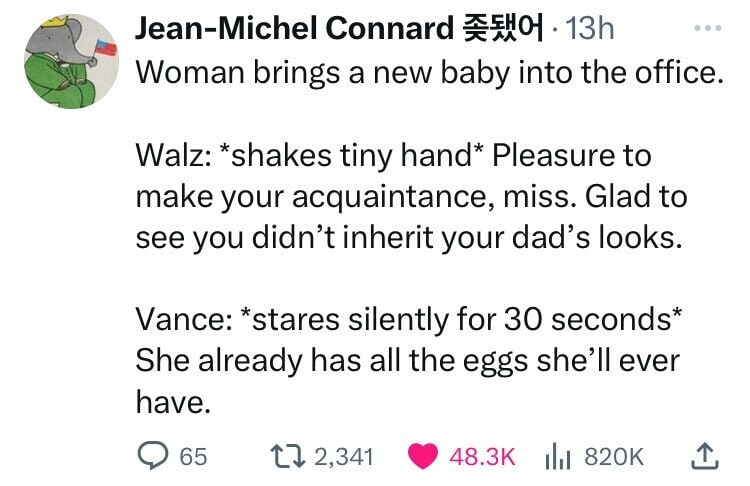Visit Jean-Michel Connard's profile name

click(294, 28)
